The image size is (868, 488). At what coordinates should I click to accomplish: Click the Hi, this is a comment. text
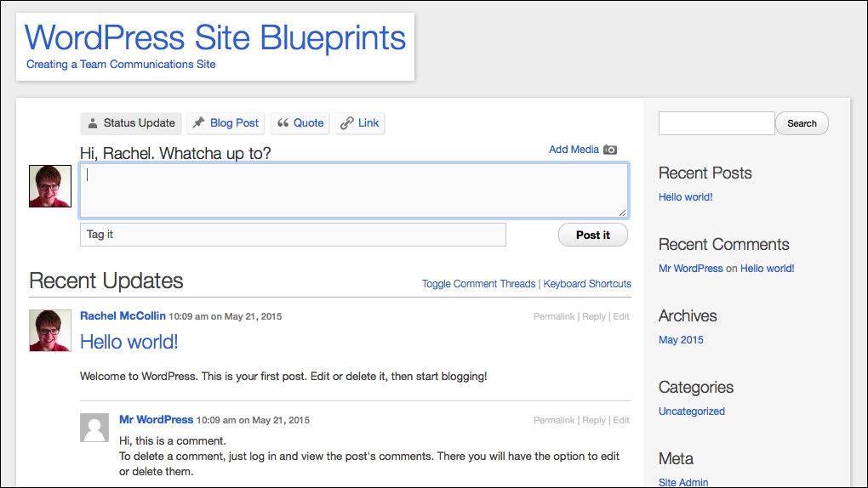(x=173, y=441)
